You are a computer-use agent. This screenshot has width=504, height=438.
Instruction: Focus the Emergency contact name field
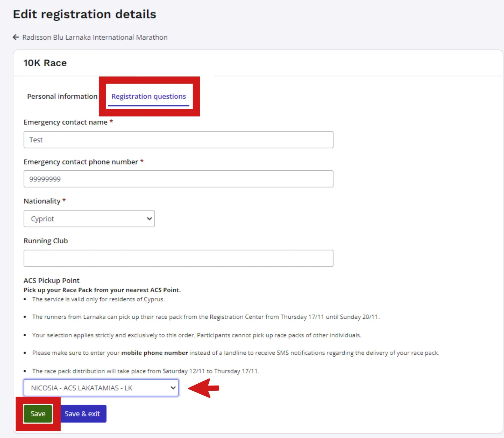178,140
